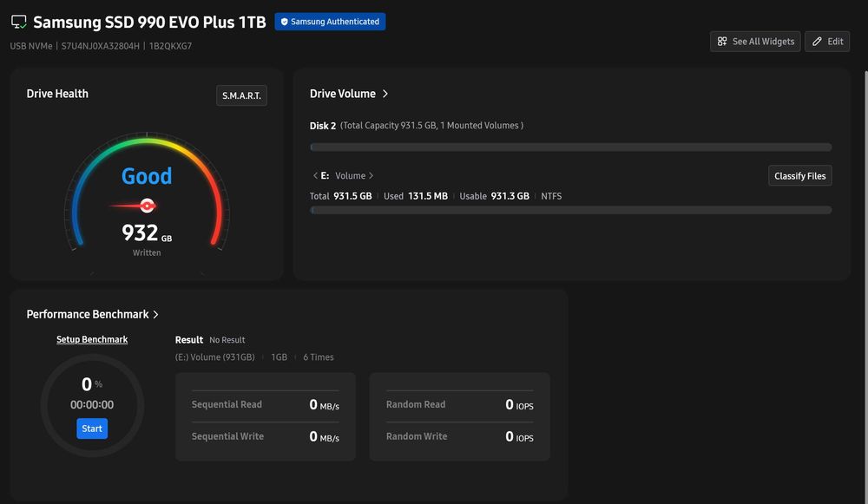Click the Disk 2 capacity usage bar

[571, 147]
